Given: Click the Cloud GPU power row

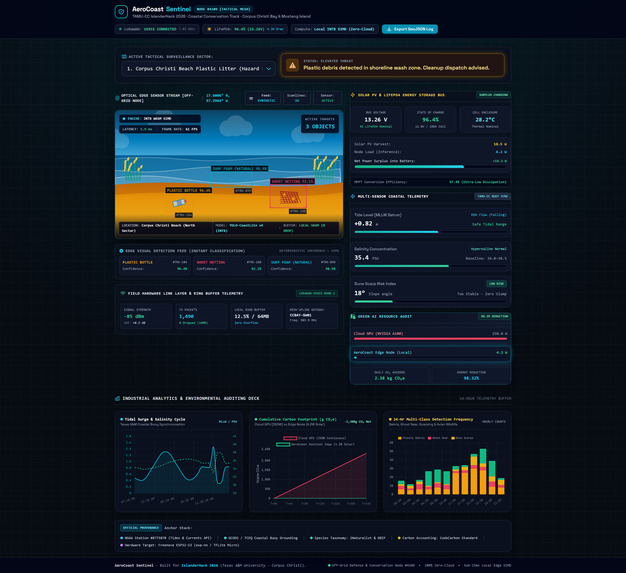Looking at the screenshot, I should 430,336.
